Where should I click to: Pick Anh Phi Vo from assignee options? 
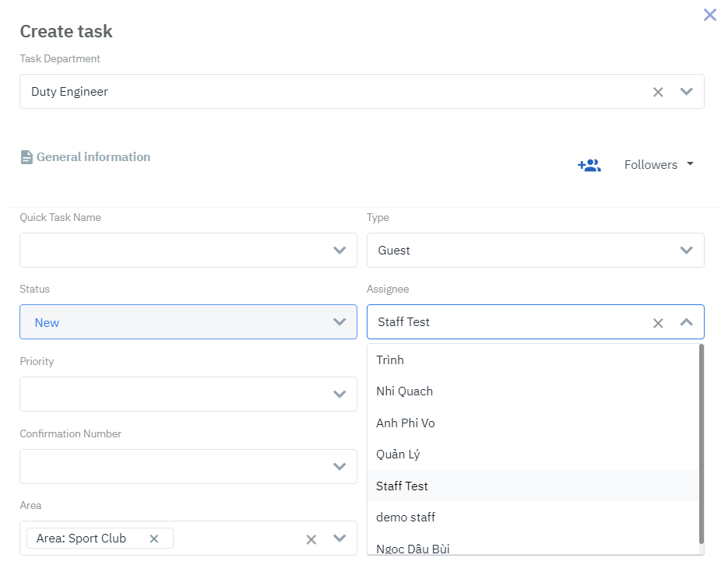(x=405, y=423)
